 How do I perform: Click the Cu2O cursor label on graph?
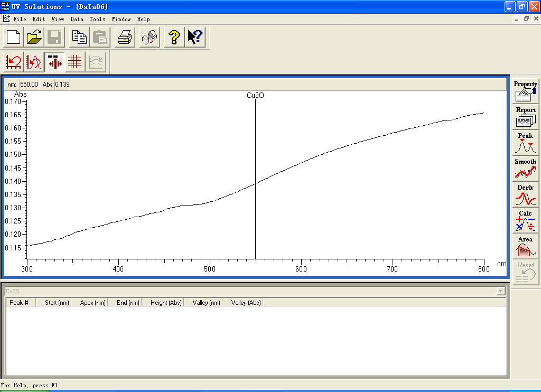(x=255, y=95)
